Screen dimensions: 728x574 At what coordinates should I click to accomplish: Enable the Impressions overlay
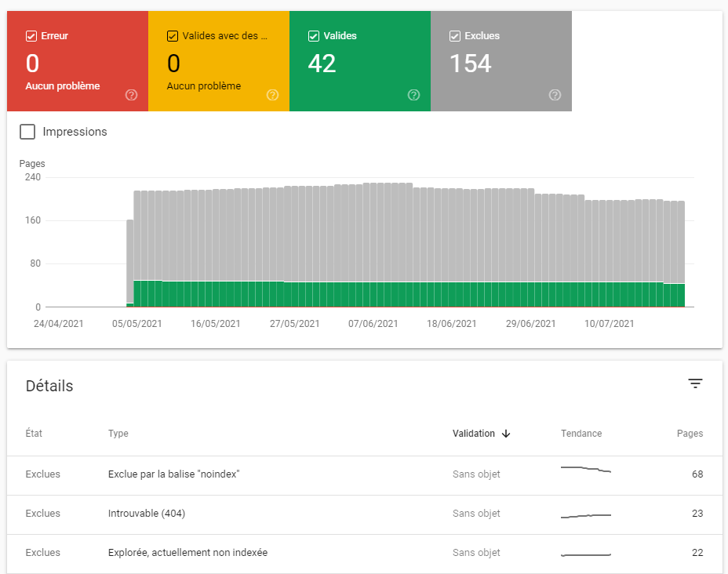[x=27, y=132]
